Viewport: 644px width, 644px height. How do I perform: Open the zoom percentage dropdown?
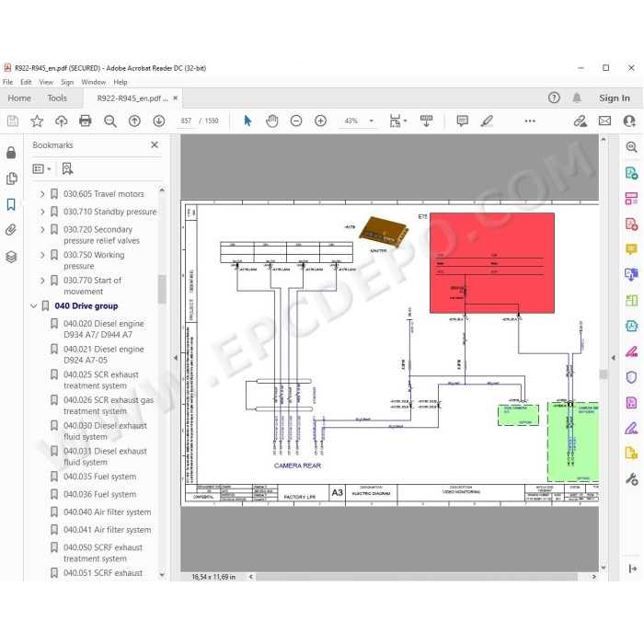[372, 121]
